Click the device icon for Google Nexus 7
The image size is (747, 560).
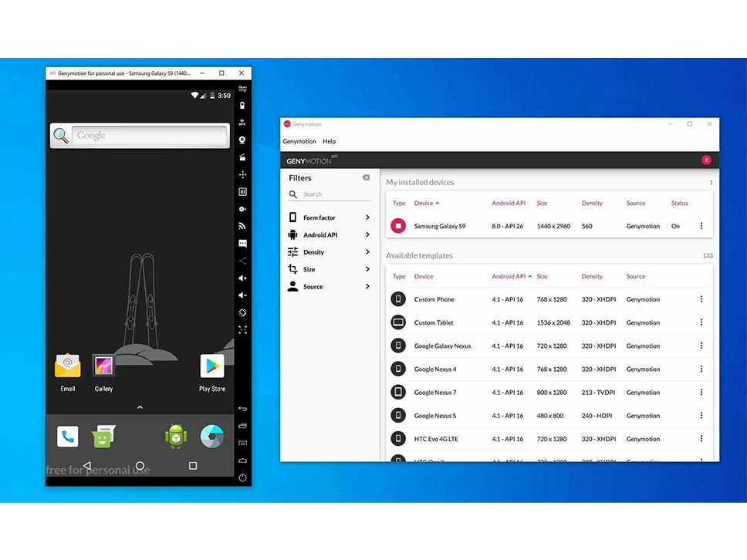pos(398,393)
